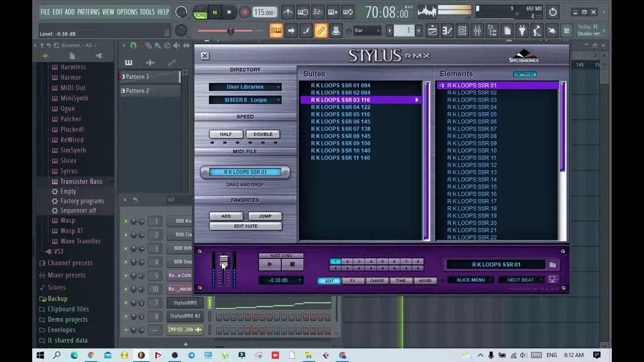Select Stylus part 3
644x362 pixels.
[359, 261]
